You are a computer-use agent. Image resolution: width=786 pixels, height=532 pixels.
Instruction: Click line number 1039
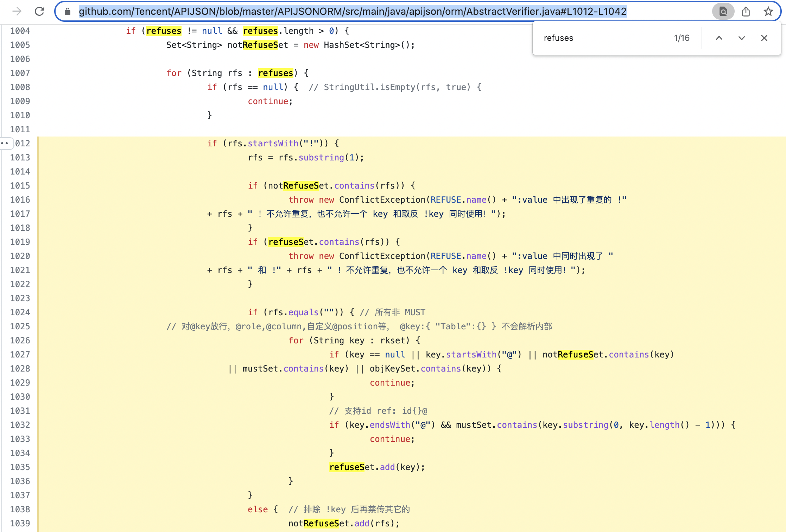pos(20,524)
